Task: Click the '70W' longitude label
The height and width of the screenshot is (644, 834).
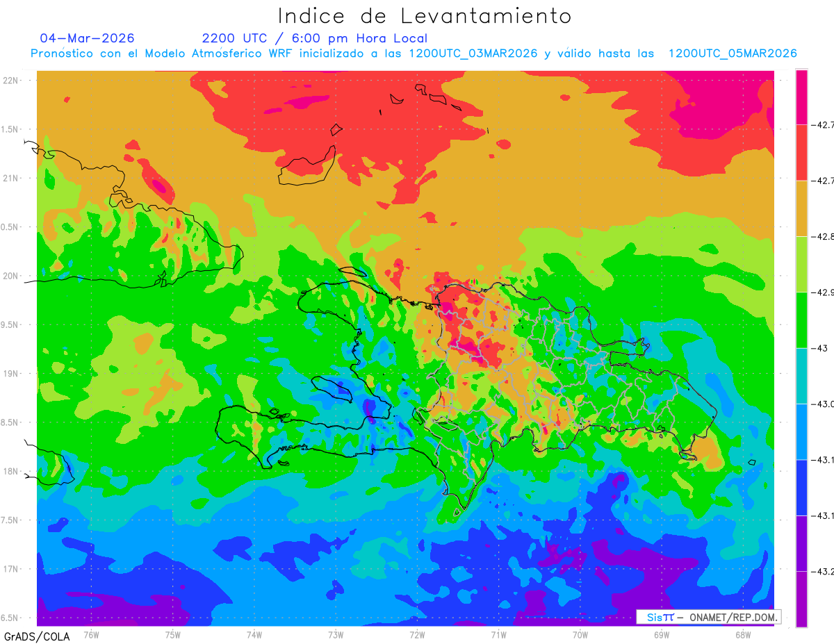Action: point(580,634)
